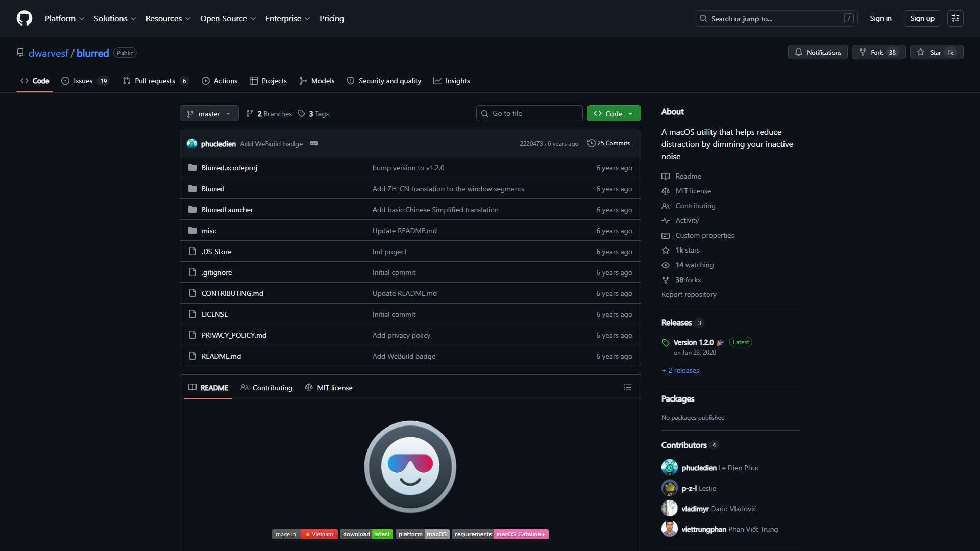Image resolution: width=980 pixels, height=551 pixels.
Task: Go to the GitHub homepage logo
Action: click(x=24, y=18)
